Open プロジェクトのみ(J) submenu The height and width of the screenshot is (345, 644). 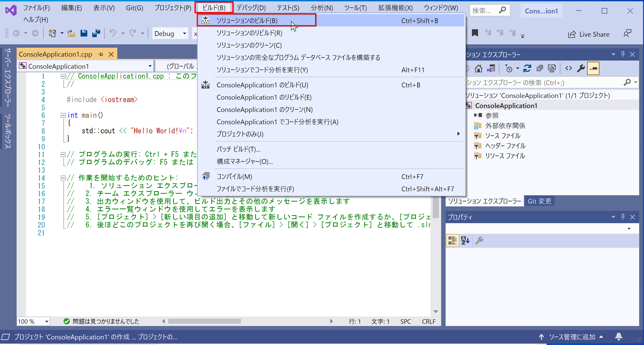click(331, 134)
